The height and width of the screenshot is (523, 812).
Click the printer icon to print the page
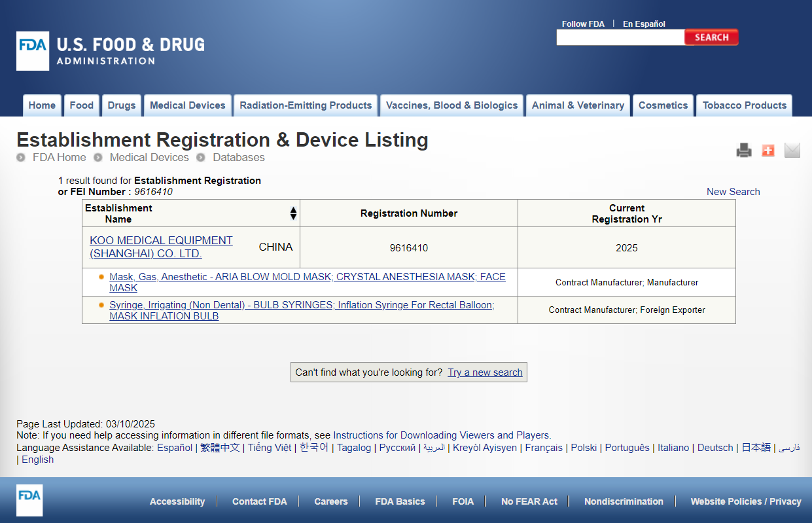[x=744, y=151]
